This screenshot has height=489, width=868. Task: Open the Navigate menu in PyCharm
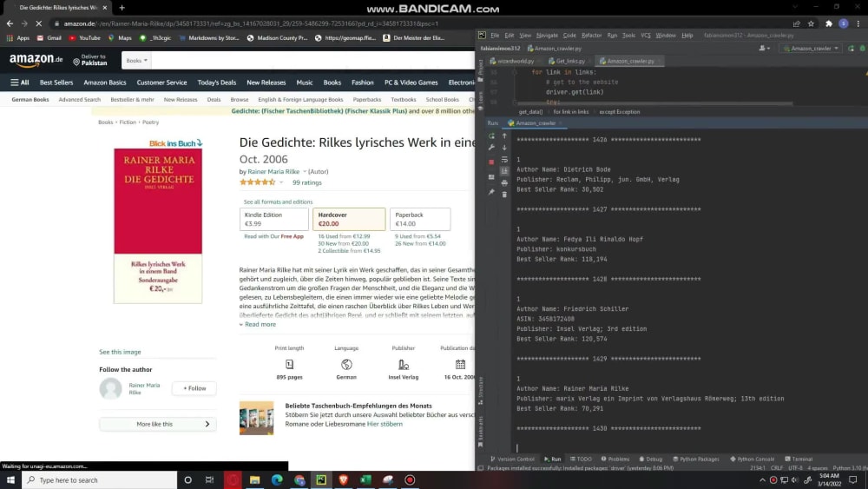[x=547, y=35]
